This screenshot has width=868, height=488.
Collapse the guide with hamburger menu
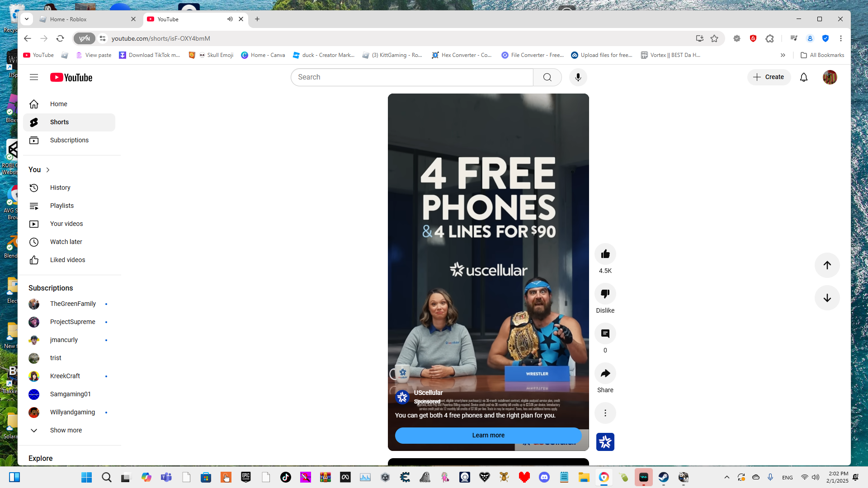tap(34, 77)
